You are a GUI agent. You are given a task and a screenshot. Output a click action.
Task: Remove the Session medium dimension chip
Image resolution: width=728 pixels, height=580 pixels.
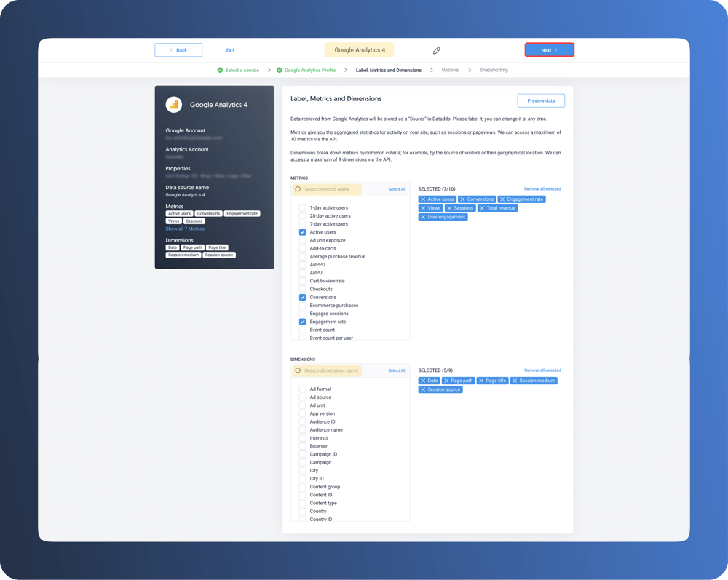(x=515, y=381)
